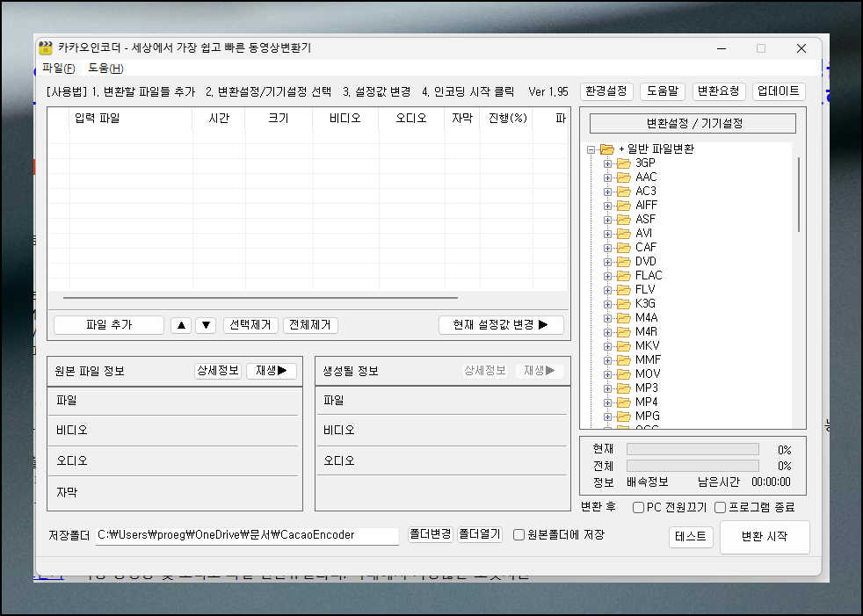863x616 pixels.
Task: Click the M4R folder icon
Action: tap(624, 332)
